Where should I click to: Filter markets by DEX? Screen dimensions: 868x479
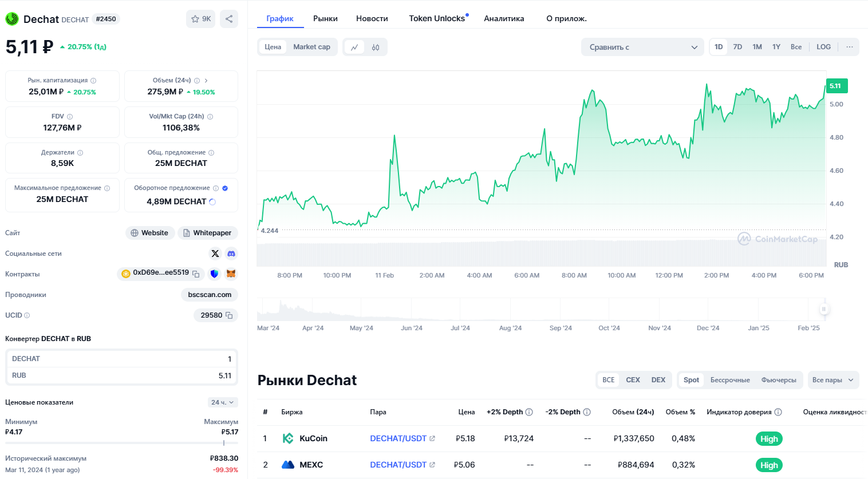pyautogui.click(x=658, y=380)
